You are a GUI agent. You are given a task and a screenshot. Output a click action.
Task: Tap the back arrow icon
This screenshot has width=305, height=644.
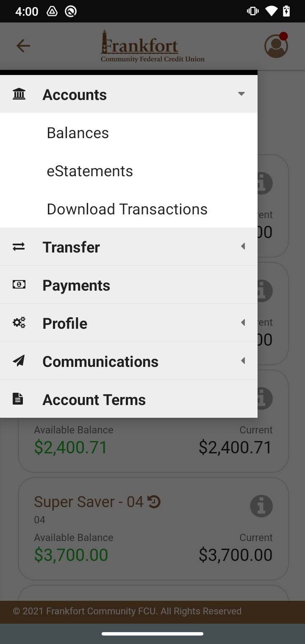click(x=23, y=46)
